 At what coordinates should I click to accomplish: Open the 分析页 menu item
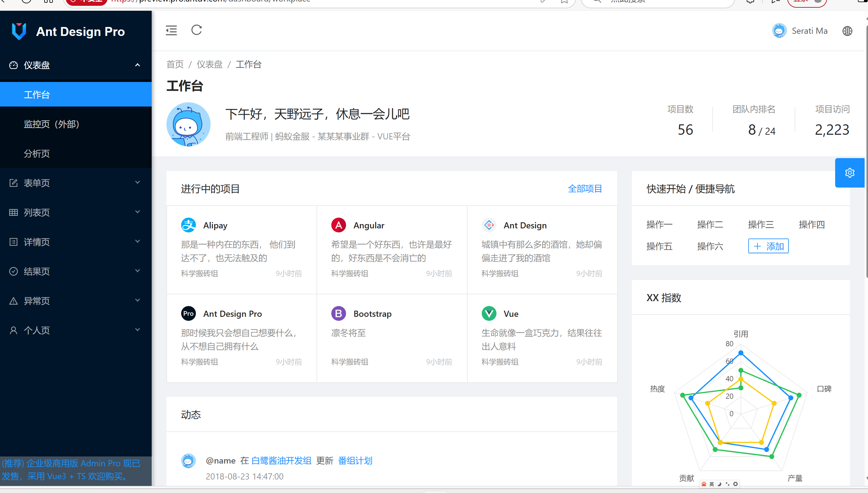76,153
